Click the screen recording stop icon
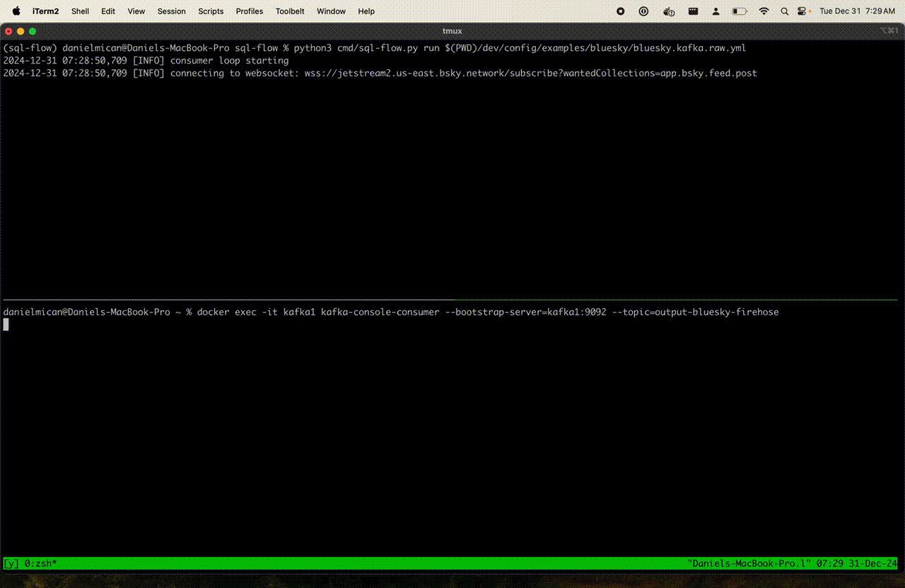Screen dimensions: 905x588 (621, 11)
